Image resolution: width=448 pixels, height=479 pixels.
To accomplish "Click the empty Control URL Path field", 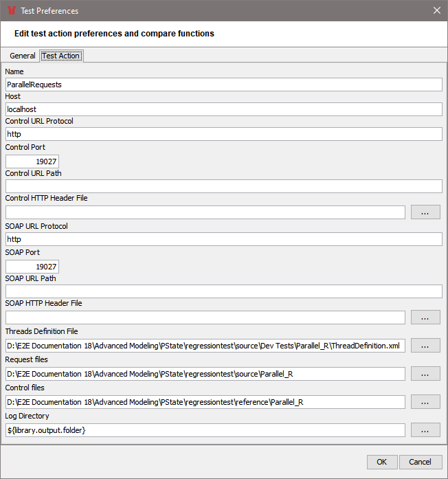I will [223, 186].
